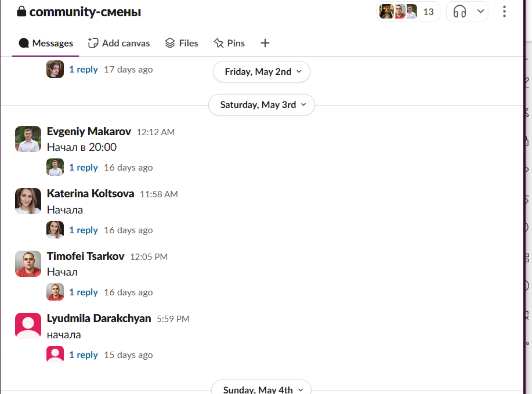This screenshot has height=394, width=532.
Task: Expand the Friday, May 2nd date dropdown
Action: (x=262, y=72)
